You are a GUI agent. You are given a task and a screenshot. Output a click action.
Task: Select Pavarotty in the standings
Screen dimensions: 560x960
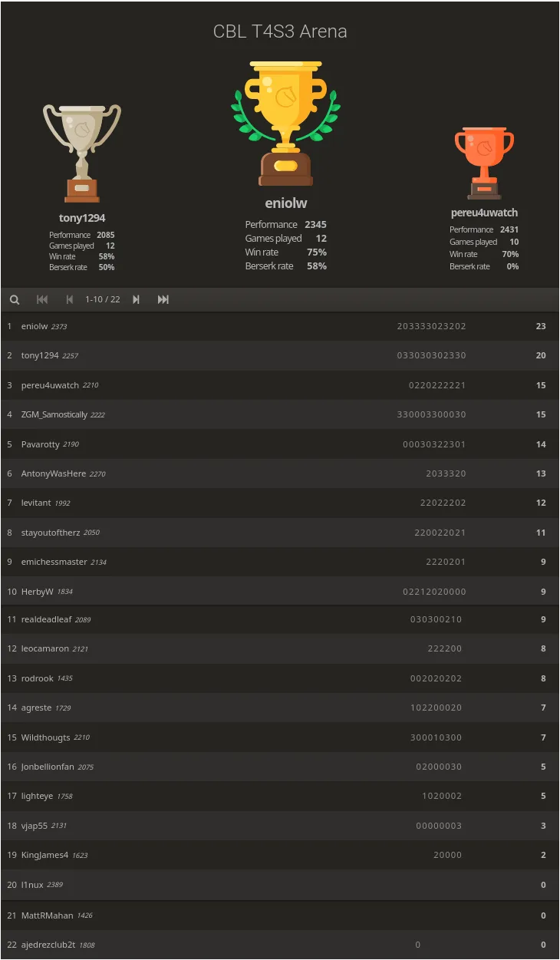point(40,444)
